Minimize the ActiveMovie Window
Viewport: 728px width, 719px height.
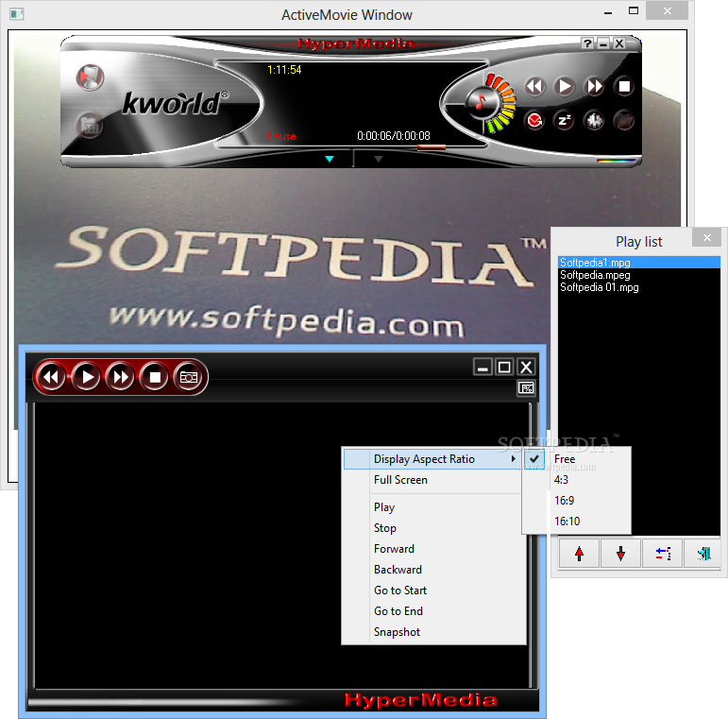click(x=608, y=11)
